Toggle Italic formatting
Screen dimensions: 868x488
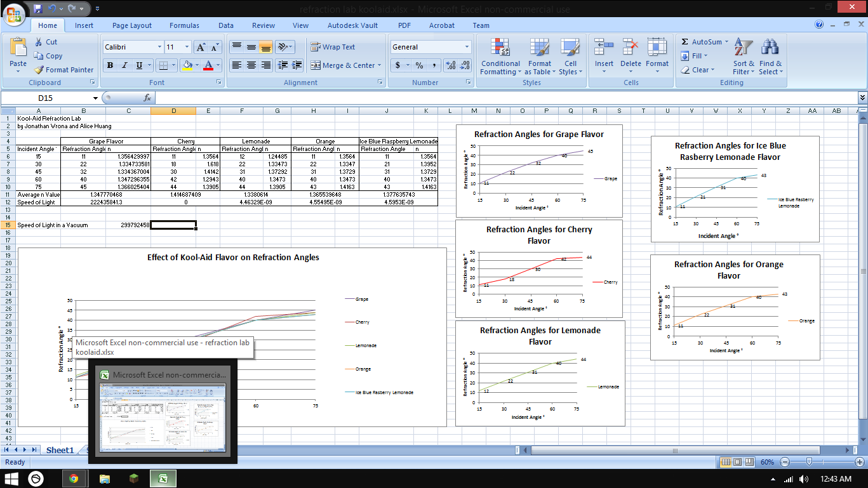click(x=124, y=65)
